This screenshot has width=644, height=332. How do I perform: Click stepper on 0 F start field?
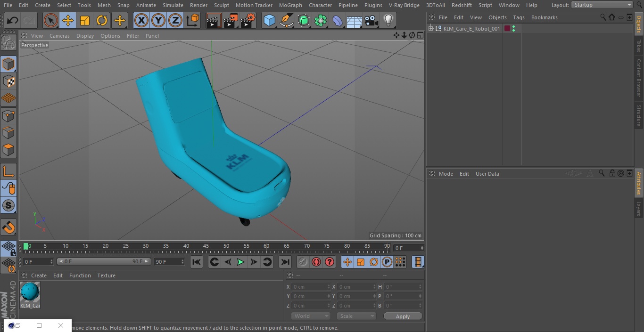[x=51, y=261]
